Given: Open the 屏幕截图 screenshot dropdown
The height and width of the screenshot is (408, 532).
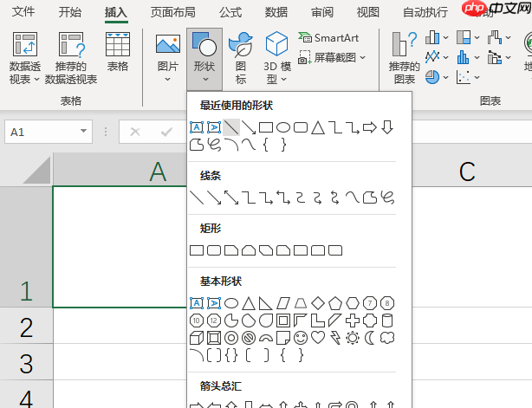Looking at the screenshot, I should point(332,58).
